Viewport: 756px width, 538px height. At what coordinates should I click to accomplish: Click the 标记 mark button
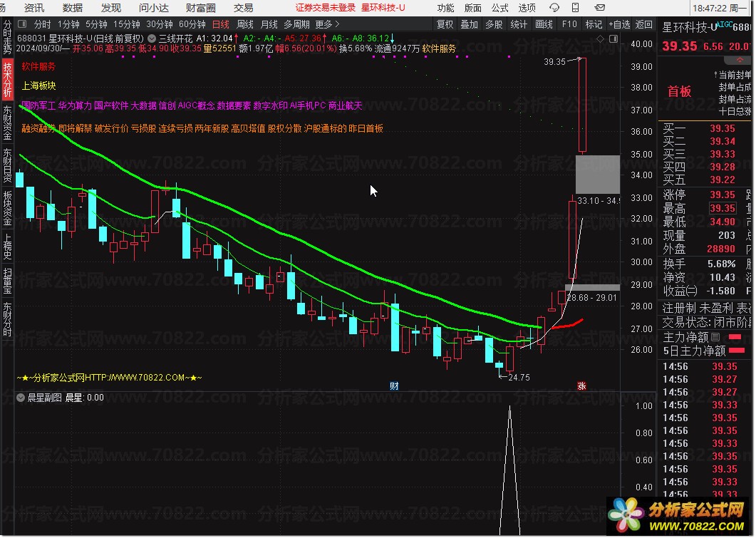(594, 24)
